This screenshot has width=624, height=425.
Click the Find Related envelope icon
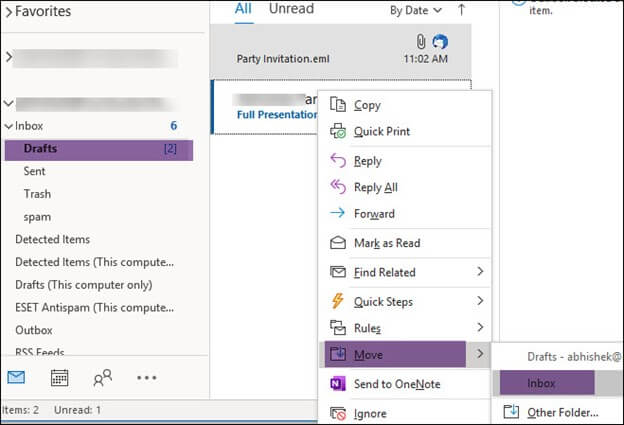point(338,272)
